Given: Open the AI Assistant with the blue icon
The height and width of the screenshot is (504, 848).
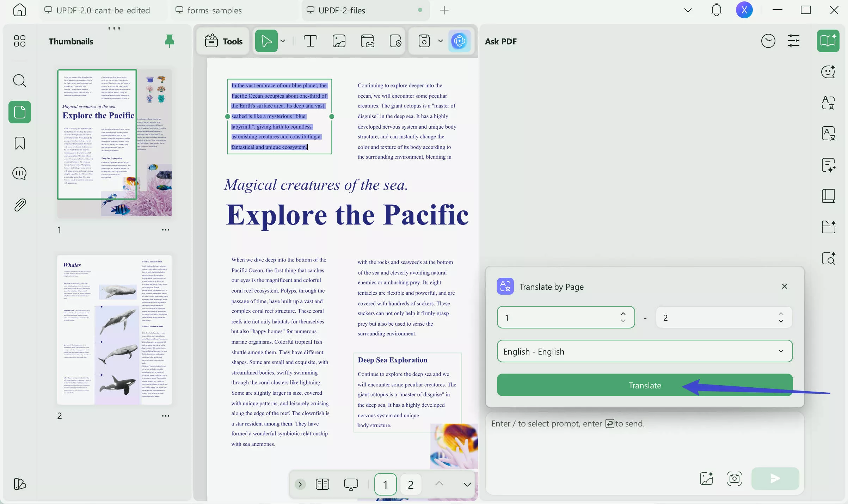Looking at the screenshot, I should 460,41.
